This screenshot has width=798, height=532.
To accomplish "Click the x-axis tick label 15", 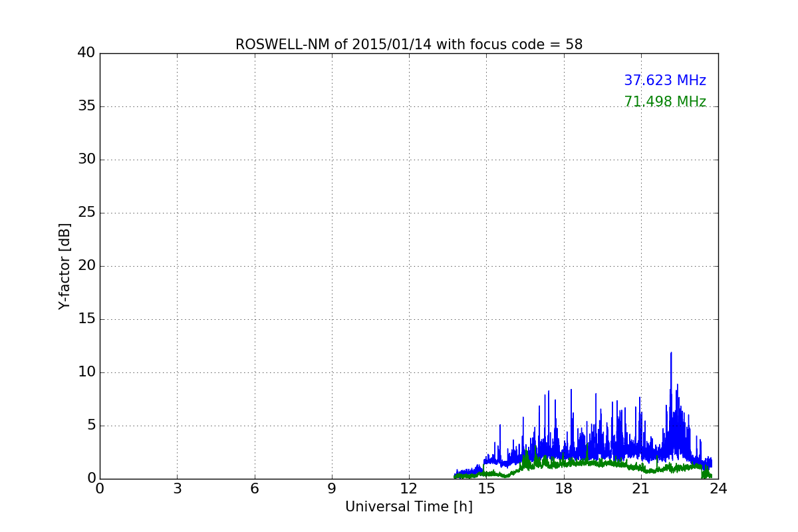I will pyautogui.click(x=486, y=489).
